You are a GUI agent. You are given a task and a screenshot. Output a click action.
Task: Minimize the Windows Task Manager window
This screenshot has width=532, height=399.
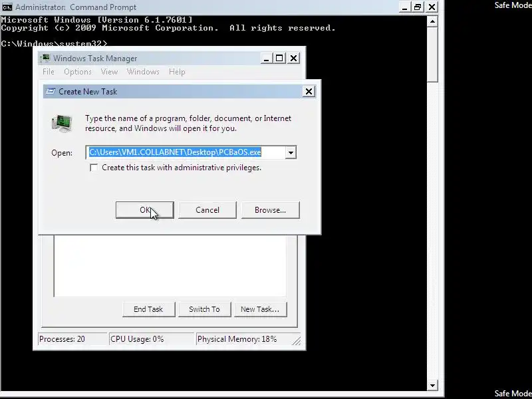pos(267,59)
